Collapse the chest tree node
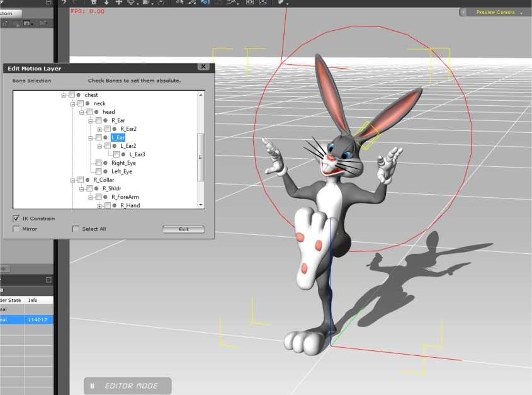This screenshot has width=532, height=395. (x=64, y=95)
